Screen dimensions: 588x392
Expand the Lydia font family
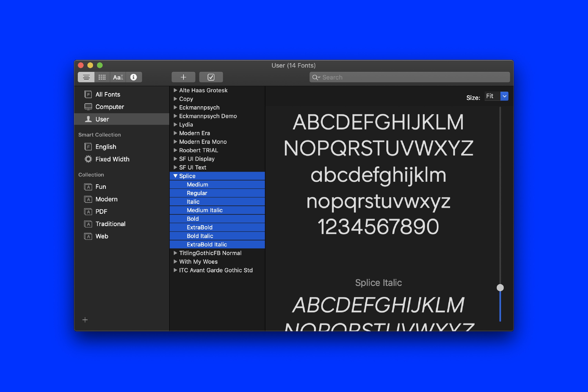[x=175, y=125]
